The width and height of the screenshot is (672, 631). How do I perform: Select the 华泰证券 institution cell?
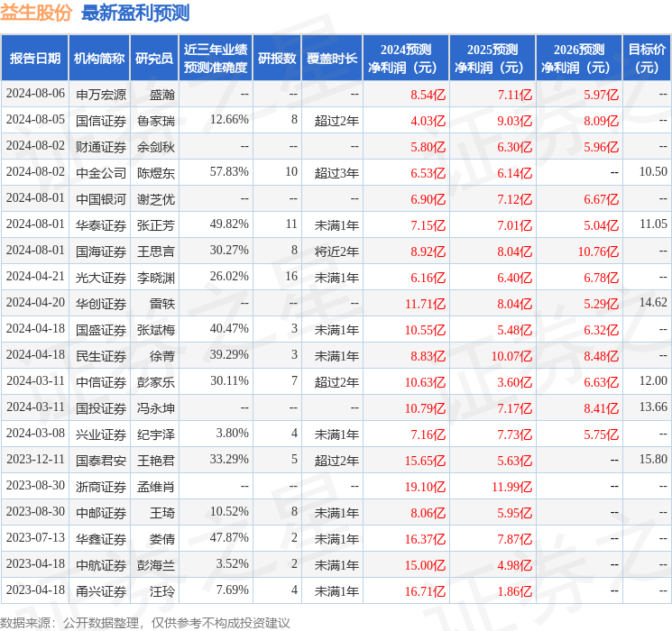click(101, 225)
